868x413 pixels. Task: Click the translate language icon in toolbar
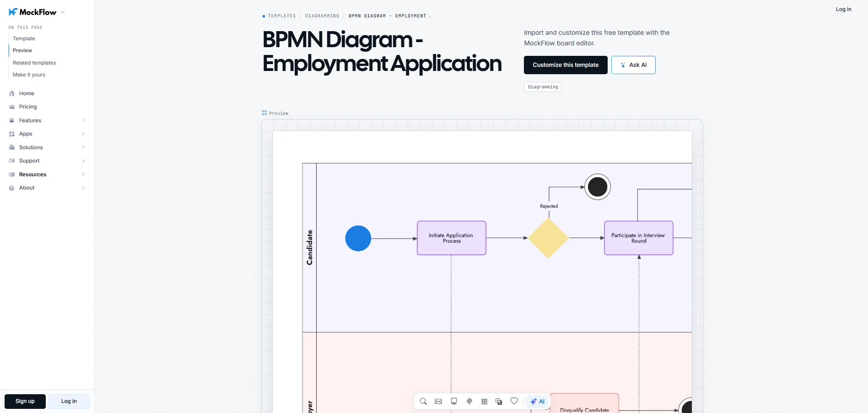pos(499,401)
